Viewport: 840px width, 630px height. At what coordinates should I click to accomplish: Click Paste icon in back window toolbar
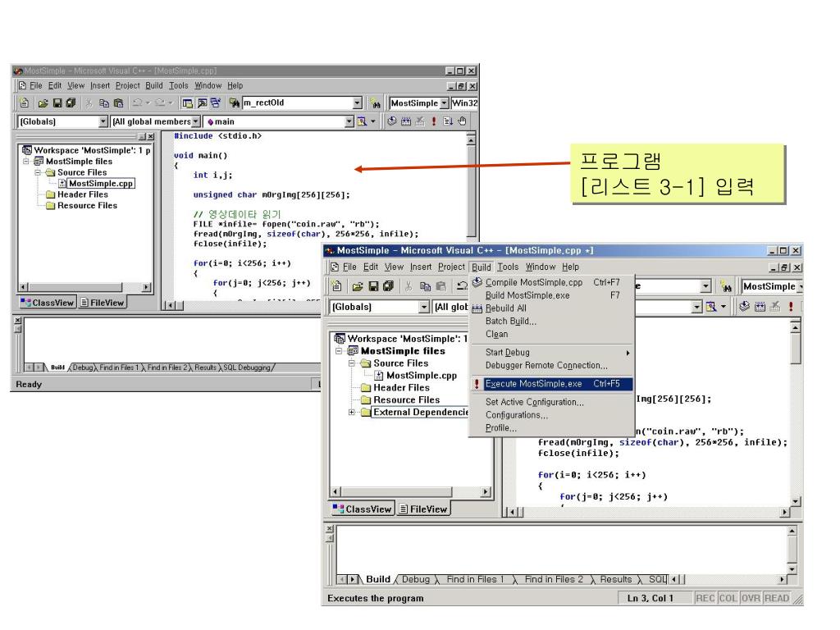coord(118,103)
